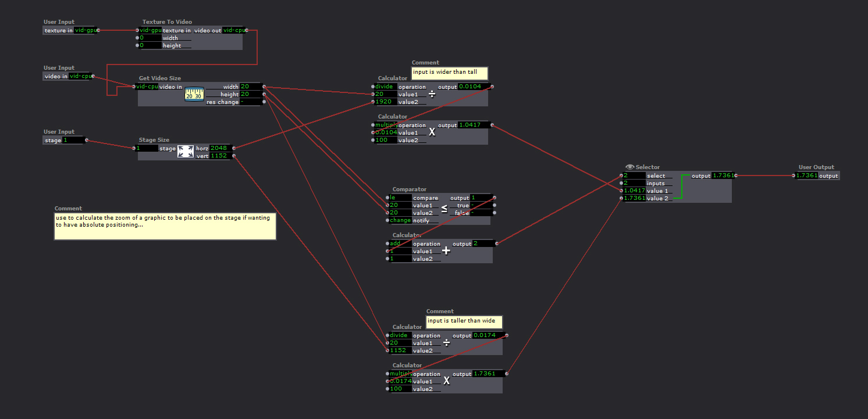Click the add Calculator output value 2

483,243
